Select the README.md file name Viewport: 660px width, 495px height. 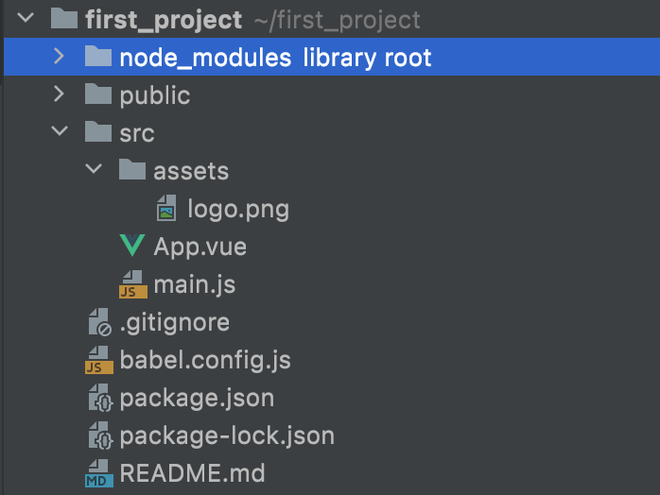coord(192,474)
